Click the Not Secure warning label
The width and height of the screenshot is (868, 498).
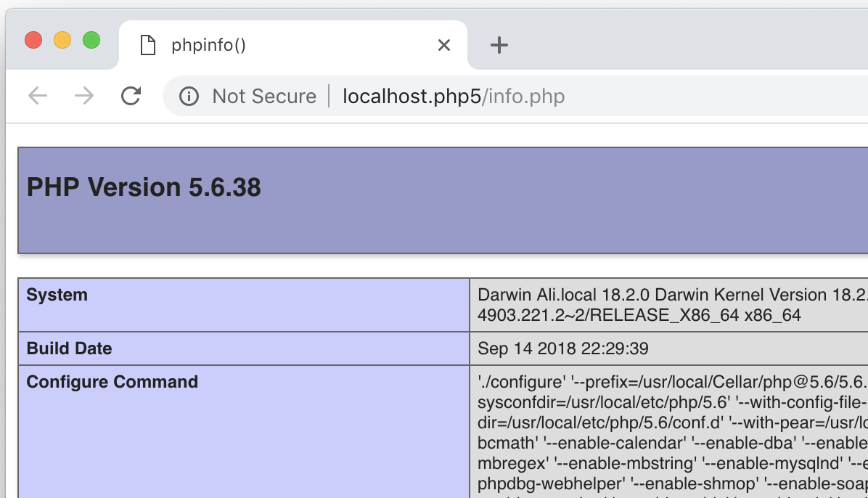[263, 96]
